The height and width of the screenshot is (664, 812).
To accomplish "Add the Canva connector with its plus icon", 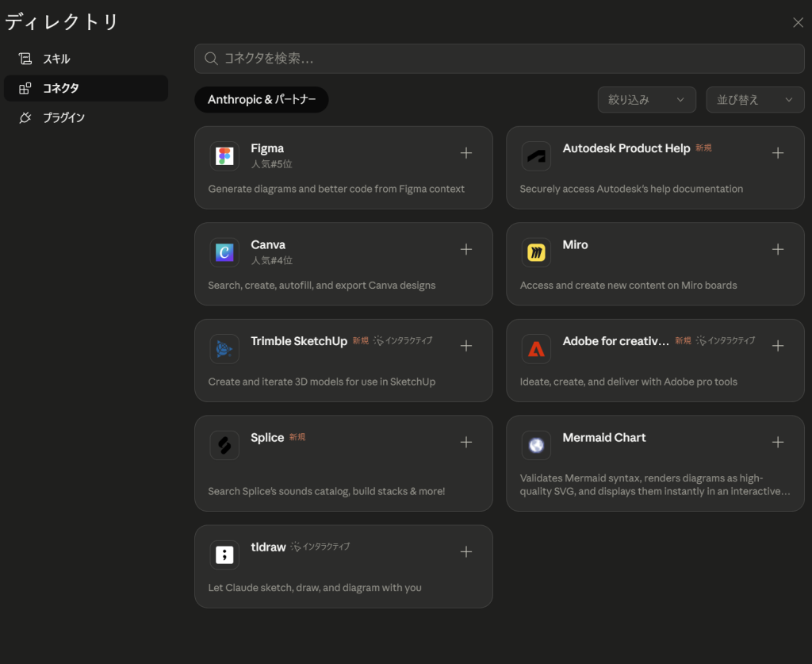I will point(466,249).
